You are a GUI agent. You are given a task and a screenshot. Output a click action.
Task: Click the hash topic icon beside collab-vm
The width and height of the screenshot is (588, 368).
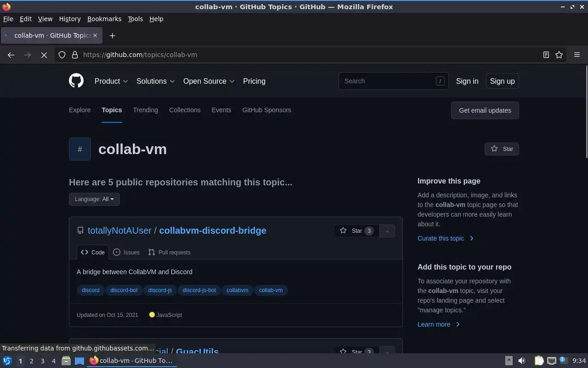pyautogui.click(x=80, y=149)
